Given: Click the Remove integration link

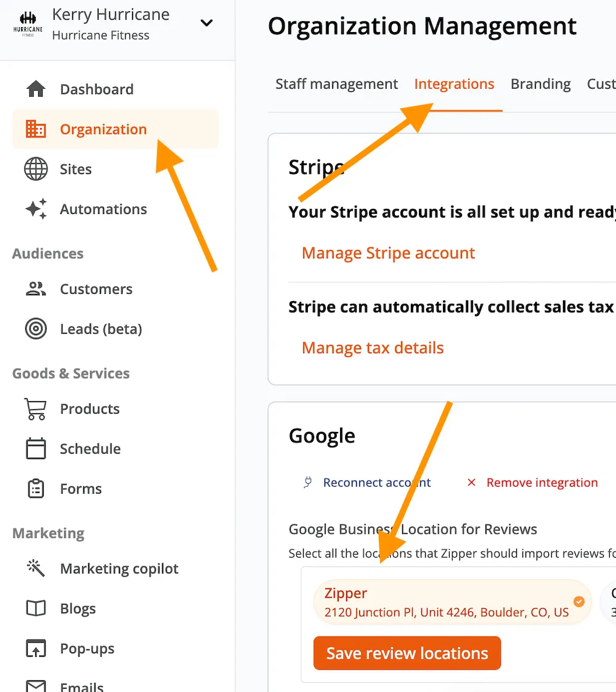Looking at the screenshot, I should [542, 482].
